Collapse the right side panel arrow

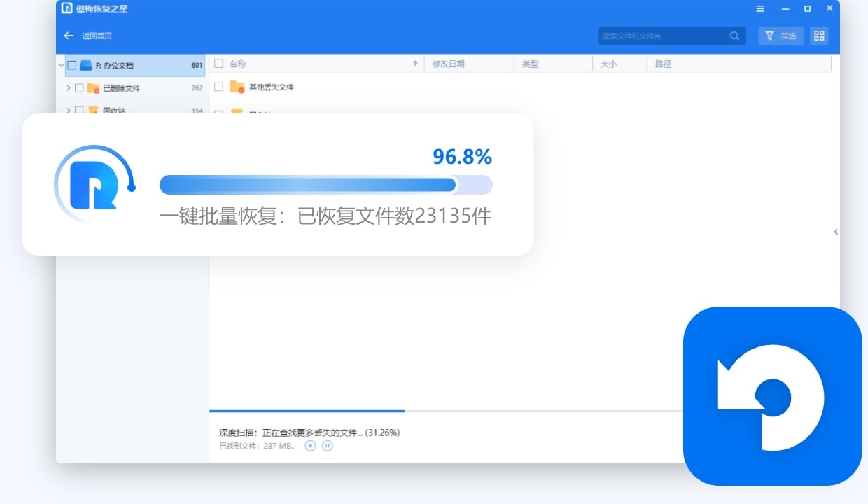(x=836, y=232)
